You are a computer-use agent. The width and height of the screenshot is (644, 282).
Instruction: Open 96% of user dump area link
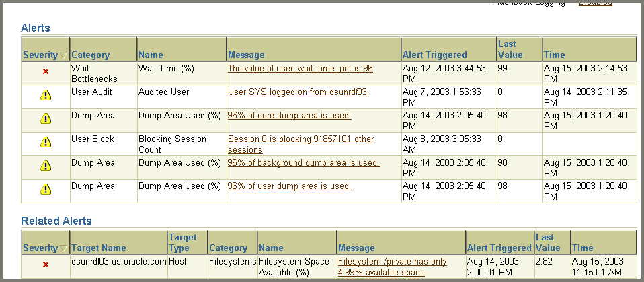[289, 186]
